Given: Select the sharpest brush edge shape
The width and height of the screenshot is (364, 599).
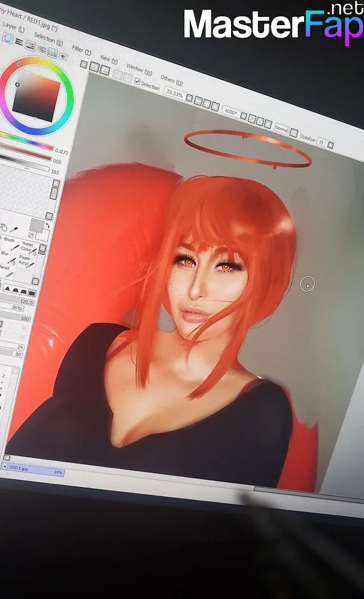Looking at the screenshot, I should (x=7, y=289).
